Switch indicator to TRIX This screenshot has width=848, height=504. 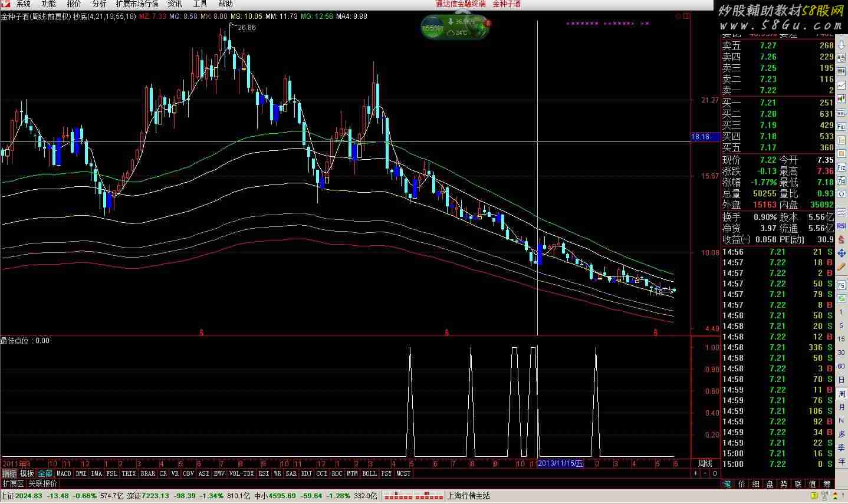[x=129, y=473]
